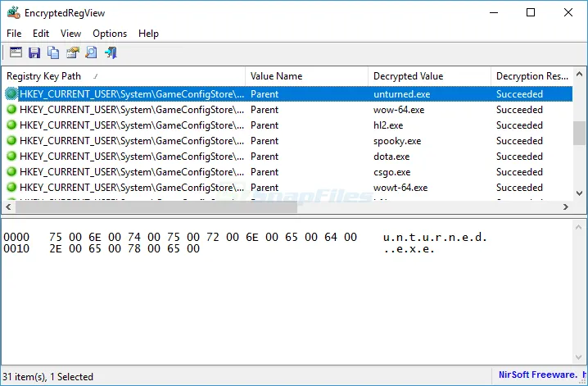The width and height of the screenshot is (588, 386).
Task: Click the horizontal scroll left arrow
Action: point(9,207)
